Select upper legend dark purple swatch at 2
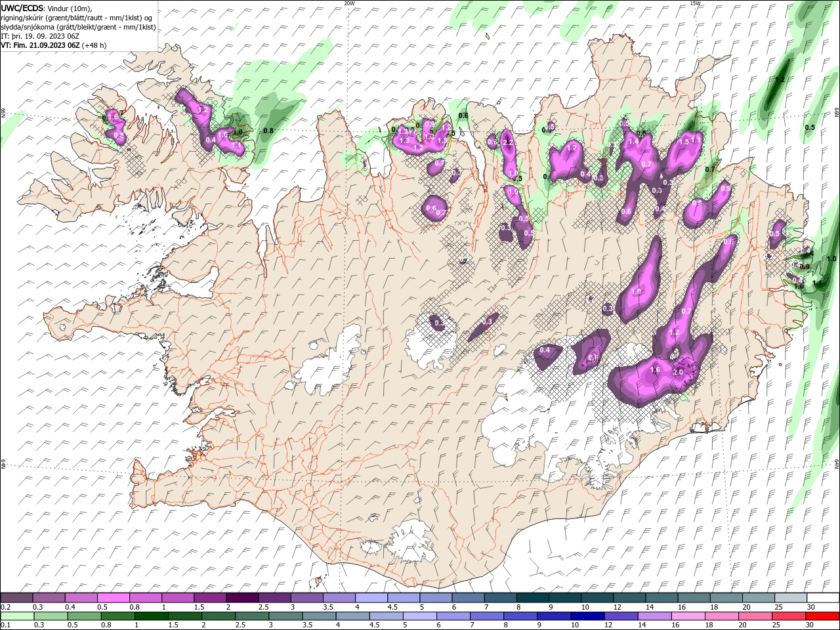840x630 pixels. [242, 598]
